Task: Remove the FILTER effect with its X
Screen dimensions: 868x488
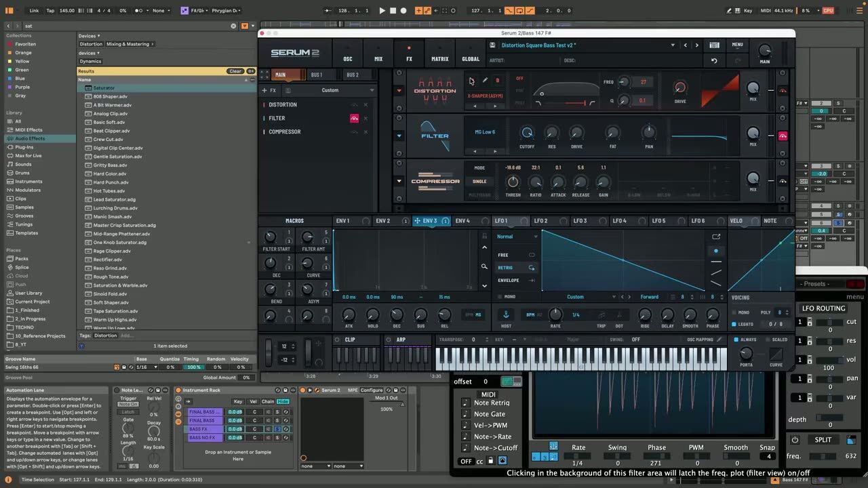Action: coord(366,118)
